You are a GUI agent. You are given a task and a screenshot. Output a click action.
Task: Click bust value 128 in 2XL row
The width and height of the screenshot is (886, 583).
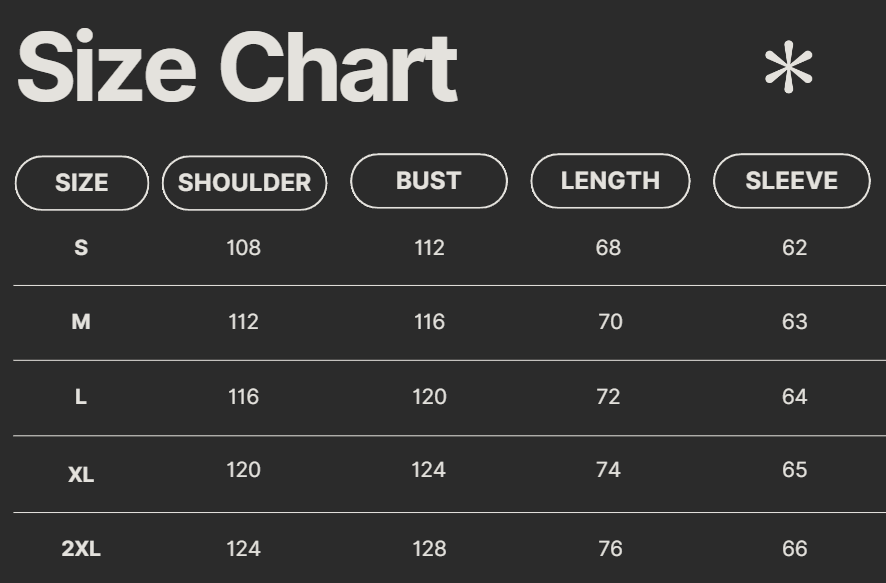pyautogui.click(x=429, y=548)
